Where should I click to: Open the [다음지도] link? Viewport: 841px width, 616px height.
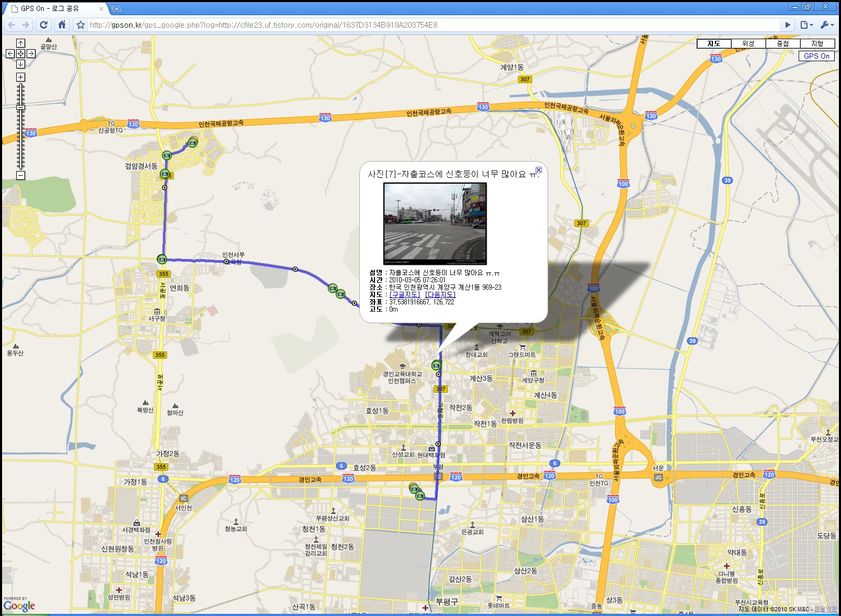[440, 294]
